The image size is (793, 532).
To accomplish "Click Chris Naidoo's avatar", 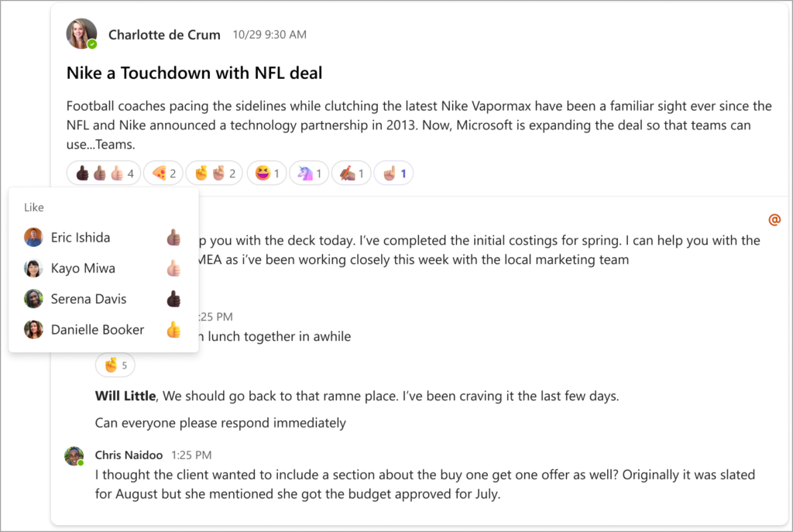I will tap(74, 456).
